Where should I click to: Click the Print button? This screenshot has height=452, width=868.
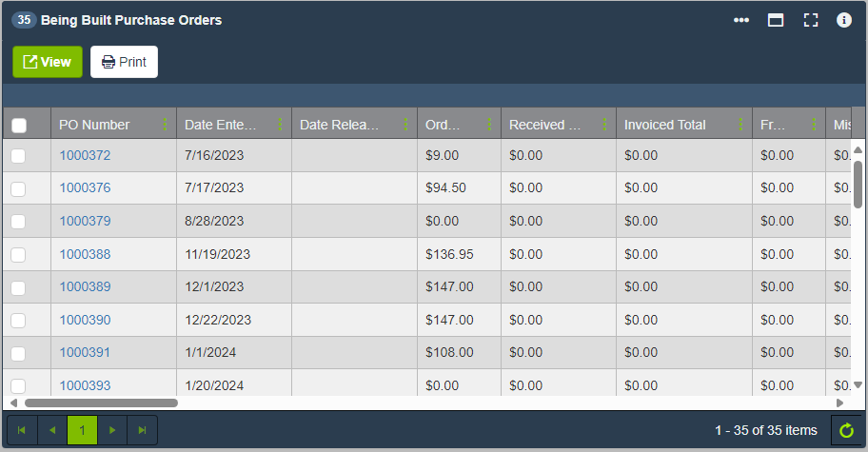124,62
